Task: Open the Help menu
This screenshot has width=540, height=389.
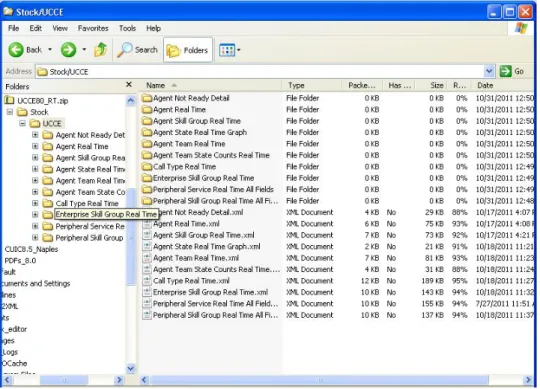Action: coord(153,28)
